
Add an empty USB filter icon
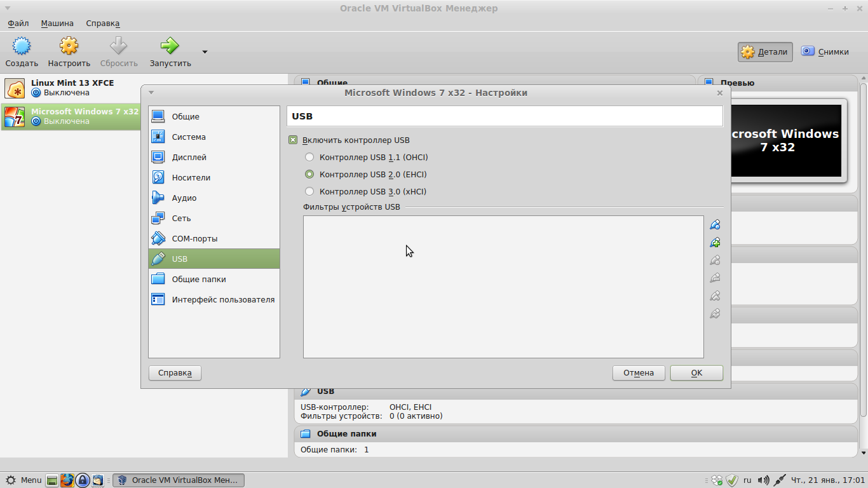[715, 225]
